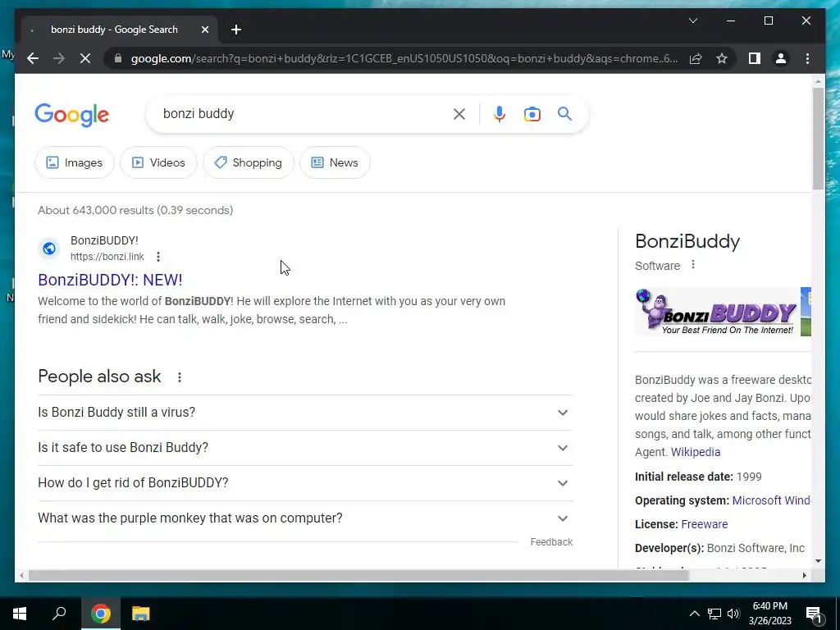Image resolution: width=840 pixels, height=630 pixels.
Task: Open People also ask options menu
Action: point(180,377)
